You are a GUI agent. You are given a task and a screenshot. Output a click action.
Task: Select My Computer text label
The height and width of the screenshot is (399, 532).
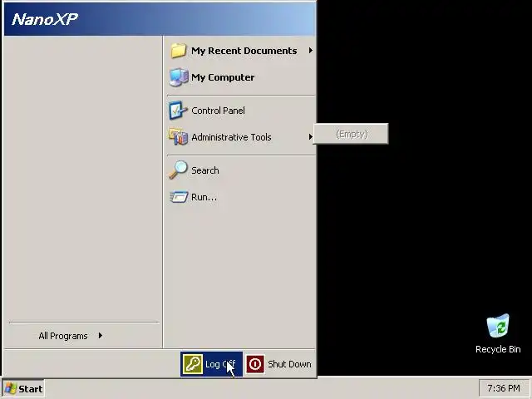coord(223,77)
